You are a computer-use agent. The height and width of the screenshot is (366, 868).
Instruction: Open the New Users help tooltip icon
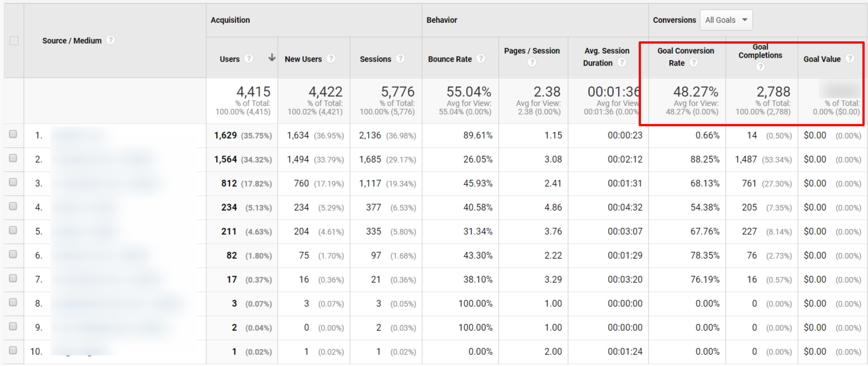pos(331,59)
